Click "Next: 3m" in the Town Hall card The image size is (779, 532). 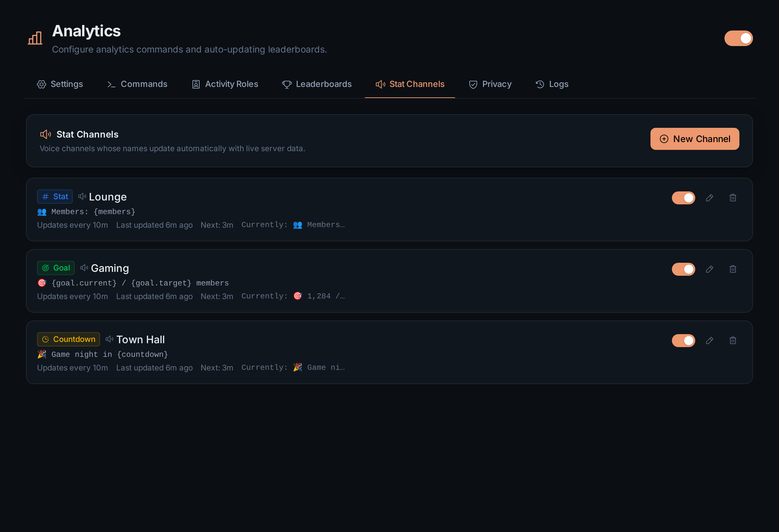tap(217, 368)
